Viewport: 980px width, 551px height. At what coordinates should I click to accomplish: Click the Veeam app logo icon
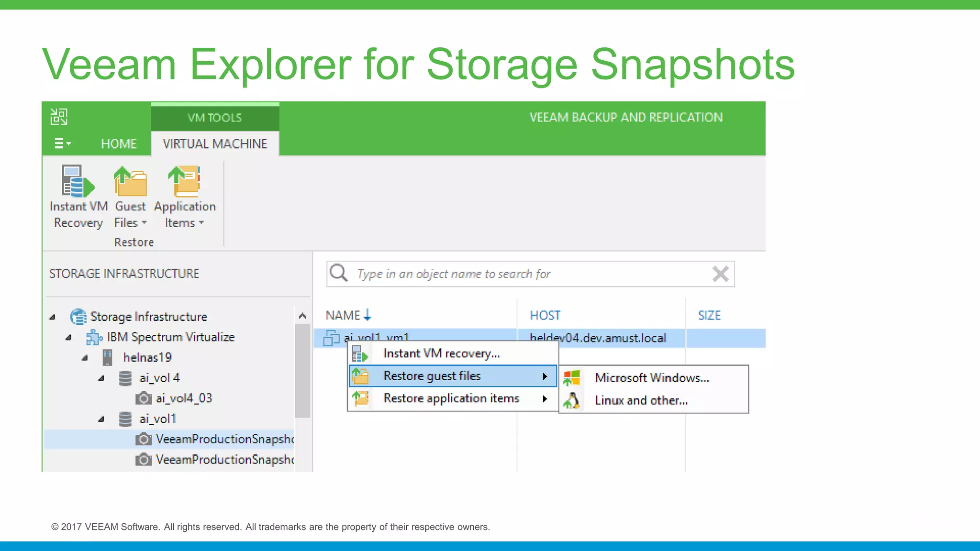tap(59, 116)
